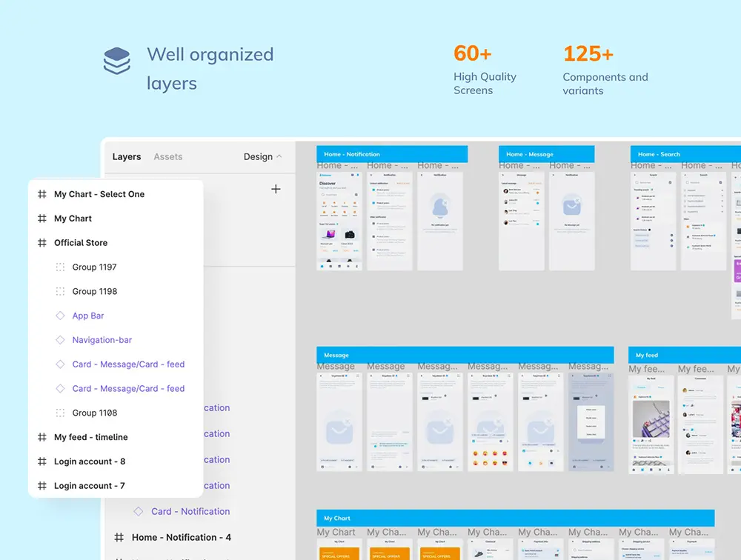Screen dimensions: 741x560
Task: Click the frame icon beside Login account - 8
Action: (42, 461)
